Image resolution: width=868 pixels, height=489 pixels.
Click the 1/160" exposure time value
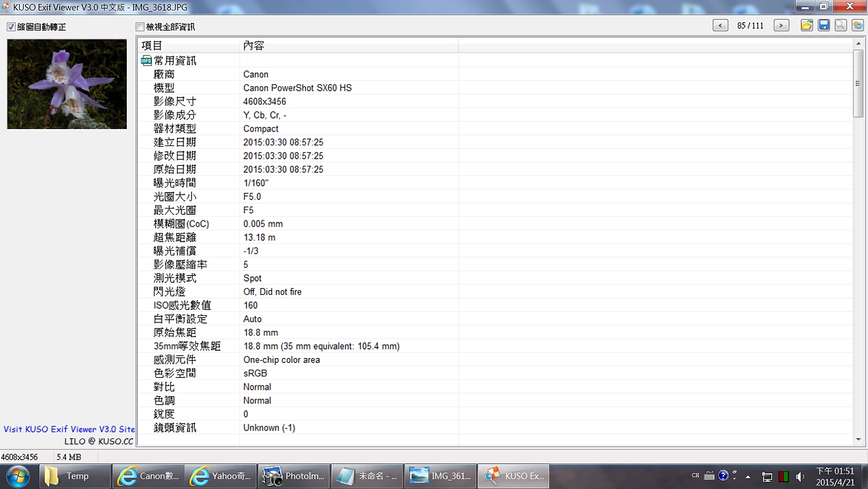pyautogui.click(x=256, y=183)
